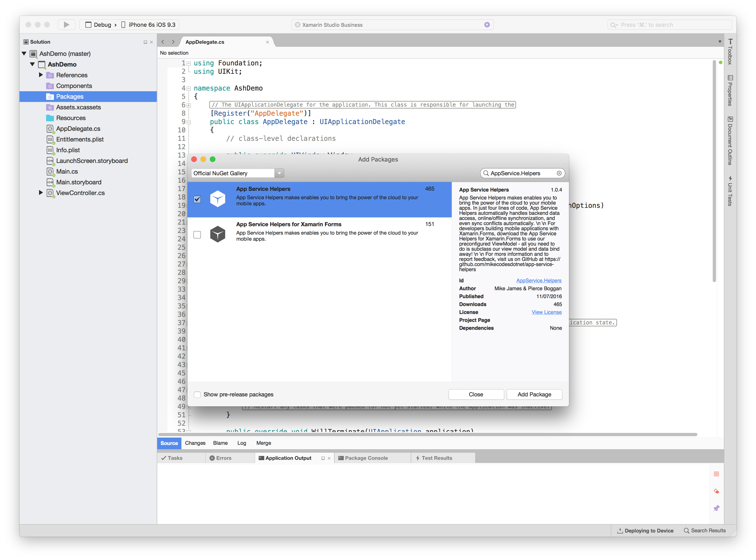
Task: Open the Package Console pad tab
Action: point(372,458)
